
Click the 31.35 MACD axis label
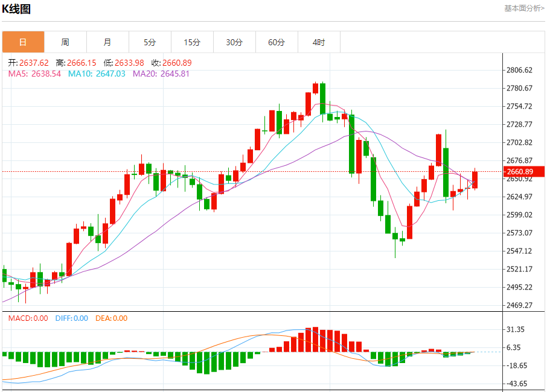pyautogui.click(x=515, y=330)
